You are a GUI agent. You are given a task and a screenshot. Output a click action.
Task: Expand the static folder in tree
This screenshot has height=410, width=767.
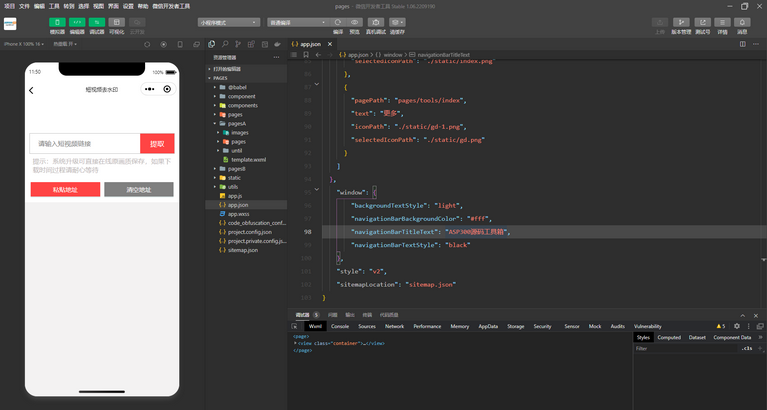[233, 177]
